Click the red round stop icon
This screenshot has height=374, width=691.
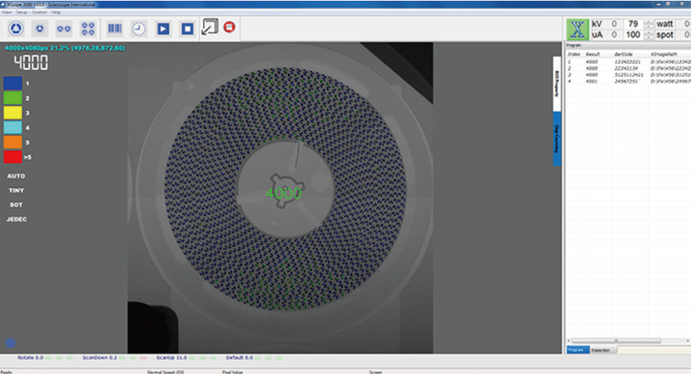(229, 27)
